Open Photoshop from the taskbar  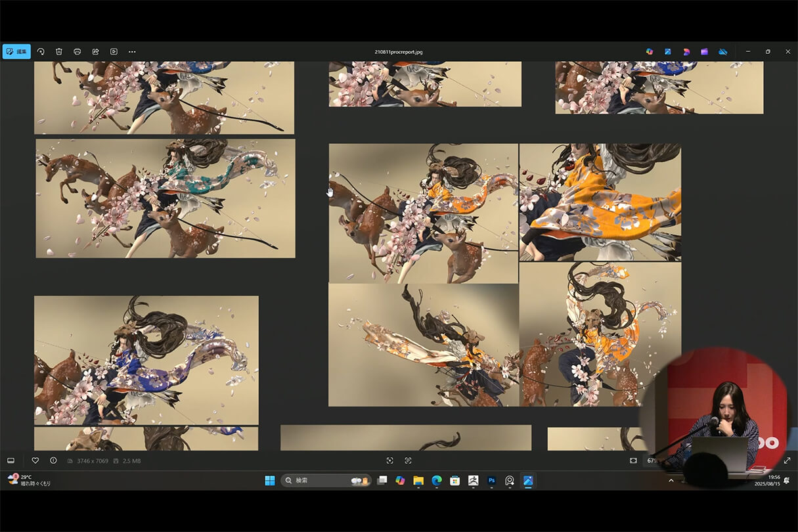pyautogui.click(x=491, y=481)
